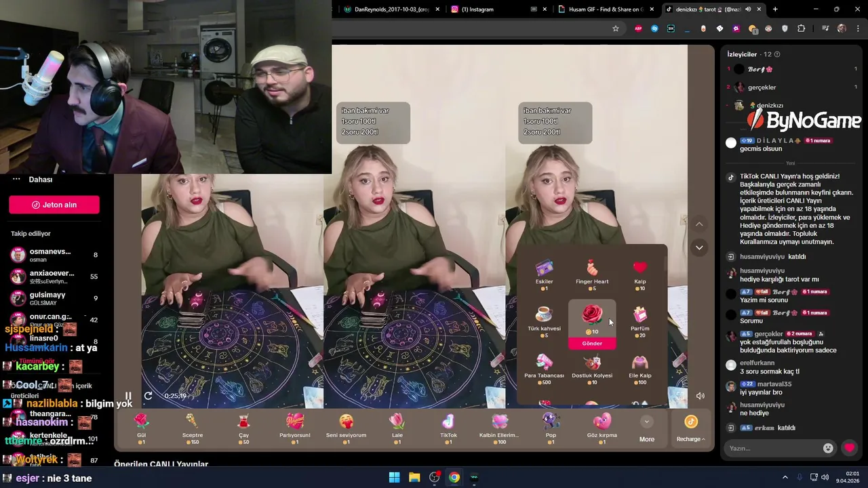This screenshot has height=488, width=868.
Task: Choose the Çay tea gift
Action: tap(243, 428)
